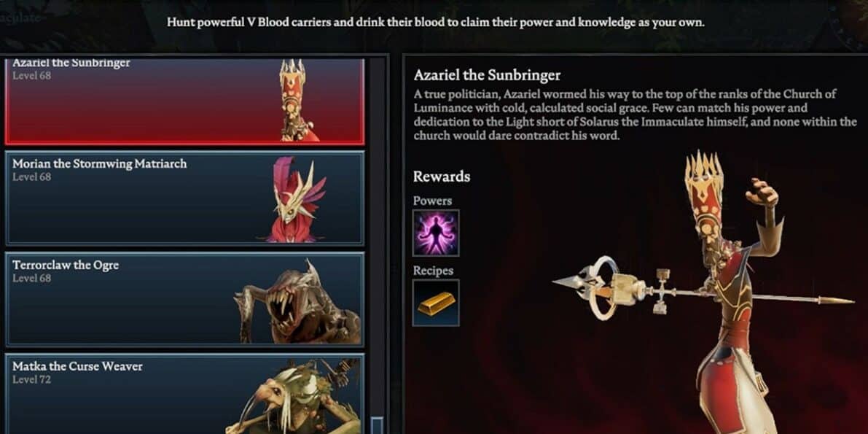Click the boss list scrollbar handle
The width and height of the screenshot is (868, 434).
pyautogui.click(x=377, y=425)
